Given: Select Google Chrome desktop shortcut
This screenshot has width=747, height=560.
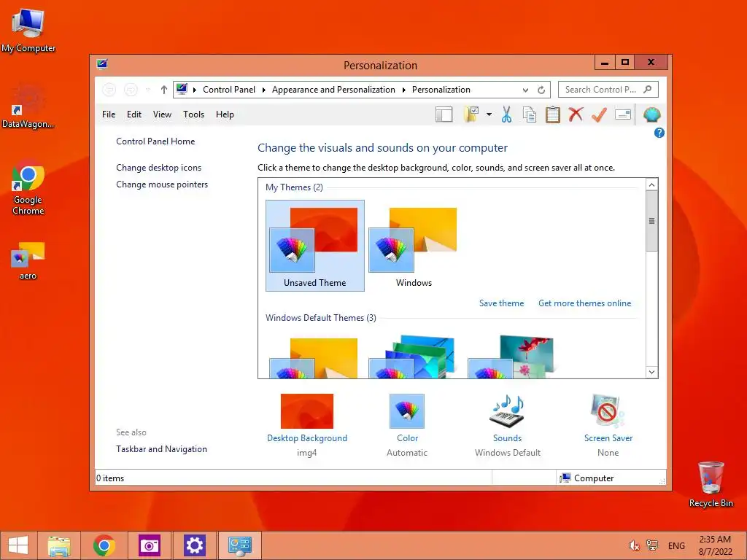Looking at the screenshot, I should pyautogui.click(x=28, y=187).
